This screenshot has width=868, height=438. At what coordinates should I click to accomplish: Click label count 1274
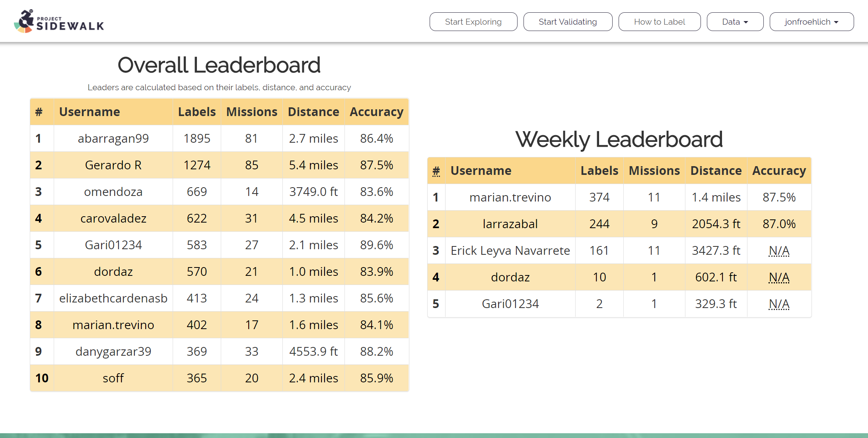click(197, 165)
